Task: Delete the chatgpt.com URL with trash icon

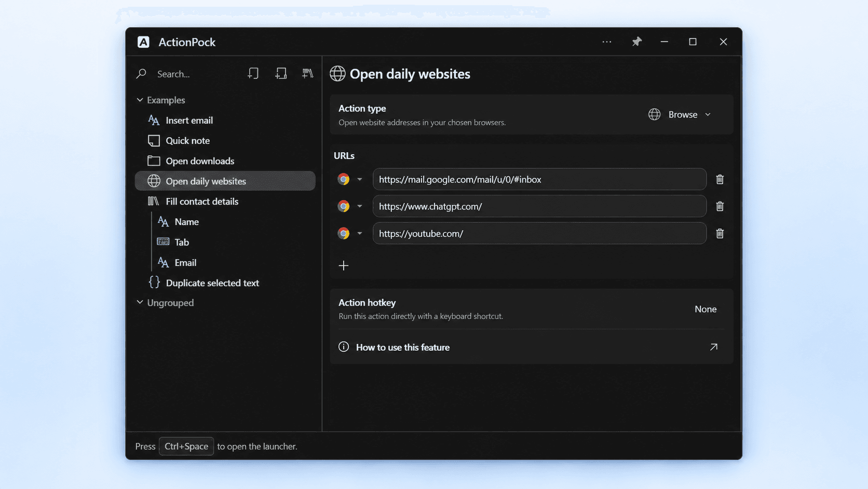Action: coord(720,206)
